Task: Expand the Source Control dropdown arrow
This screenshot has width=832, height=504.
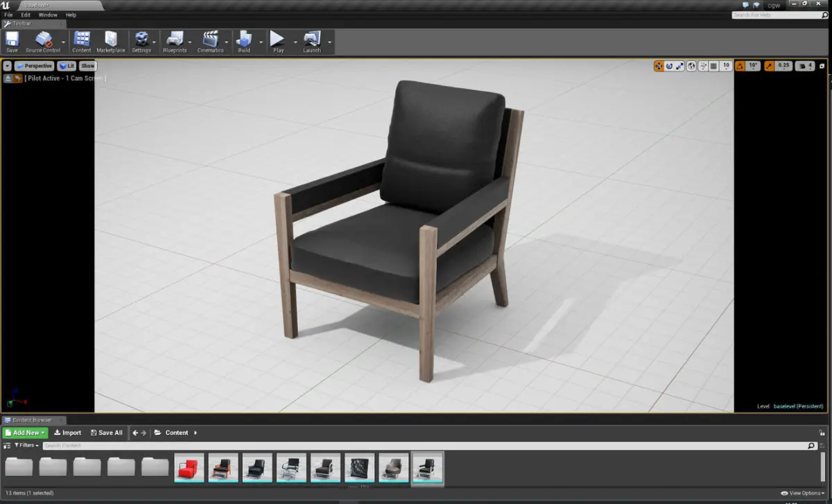Action: pyautogui.click(x=64, y=42)
